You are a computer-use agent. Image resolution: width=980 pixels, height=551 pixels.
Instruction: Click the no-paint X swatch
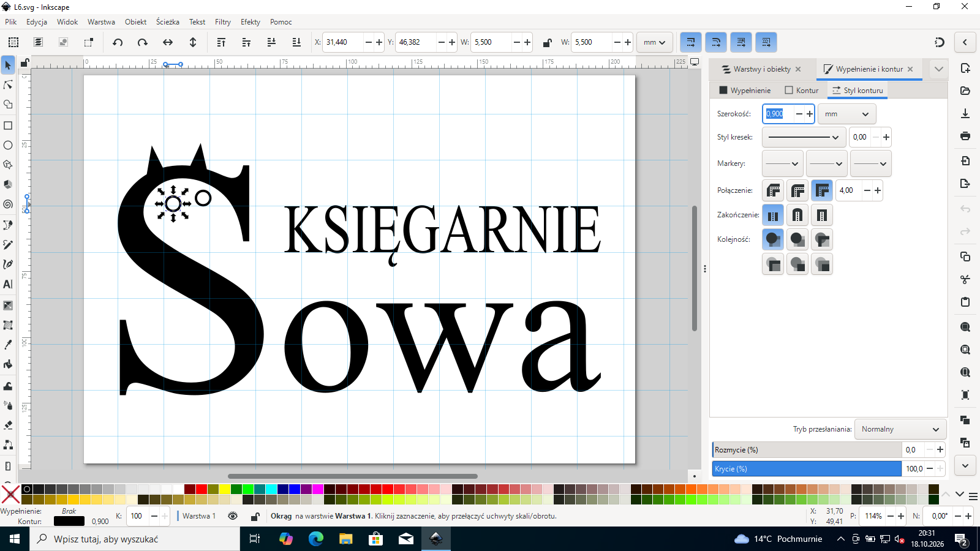10,494
